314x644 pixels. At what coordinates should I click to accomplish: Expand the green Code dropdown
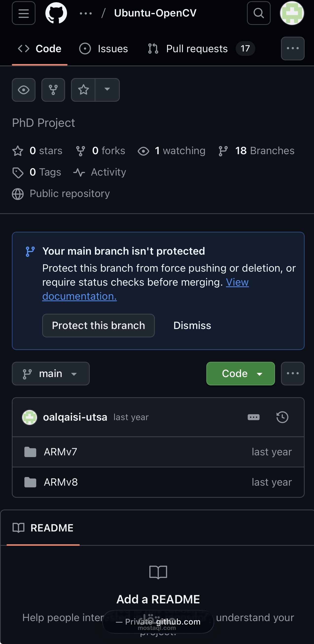click(240, 374)
